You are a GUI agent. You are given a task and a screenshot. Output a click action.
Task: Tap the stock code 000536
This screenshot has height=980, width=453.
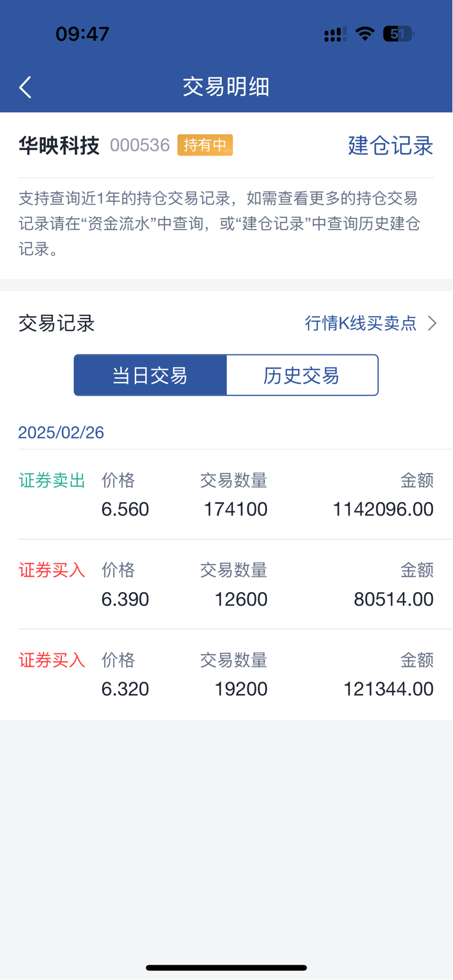coord(140,145)
